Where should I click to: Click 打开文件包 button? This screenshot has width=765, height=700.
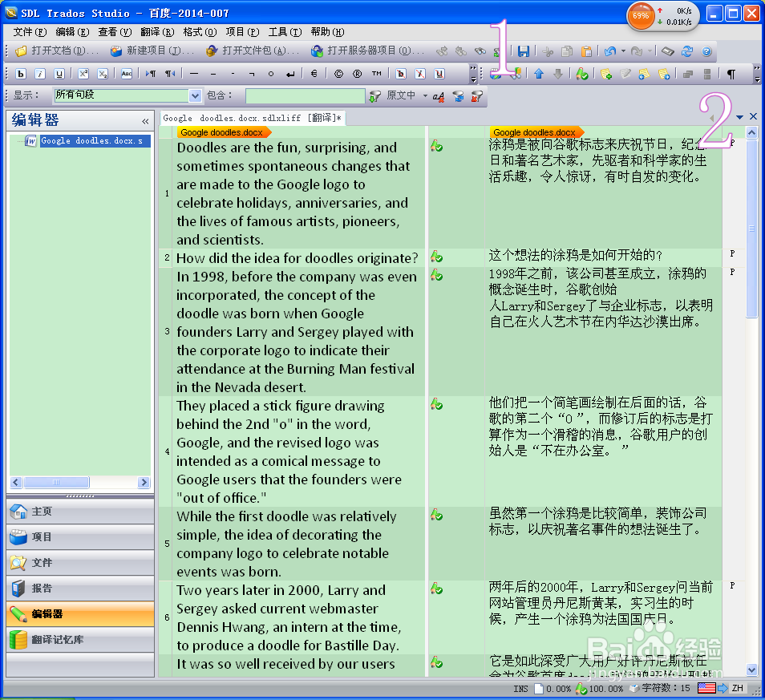click(x=253, y=51)
